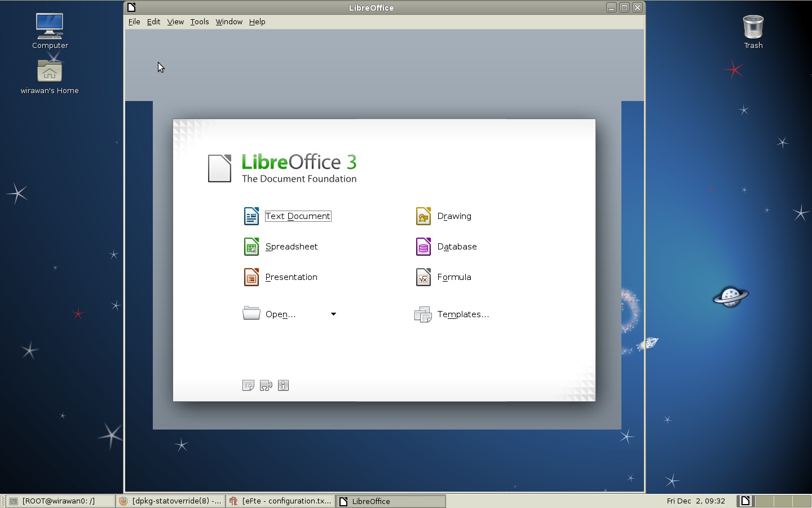Click the Open... folder button
This screenshot has height=508, width=812.
tap(270, 314)
